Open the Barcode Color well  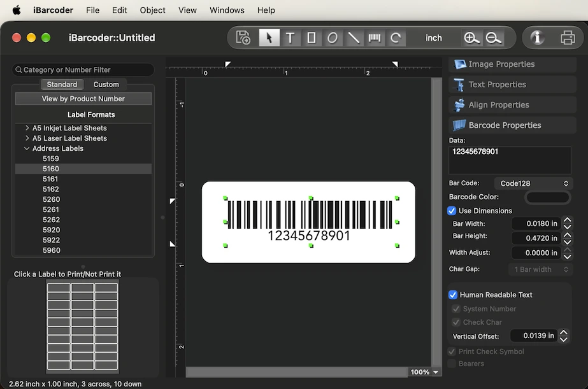coord(547,197)
